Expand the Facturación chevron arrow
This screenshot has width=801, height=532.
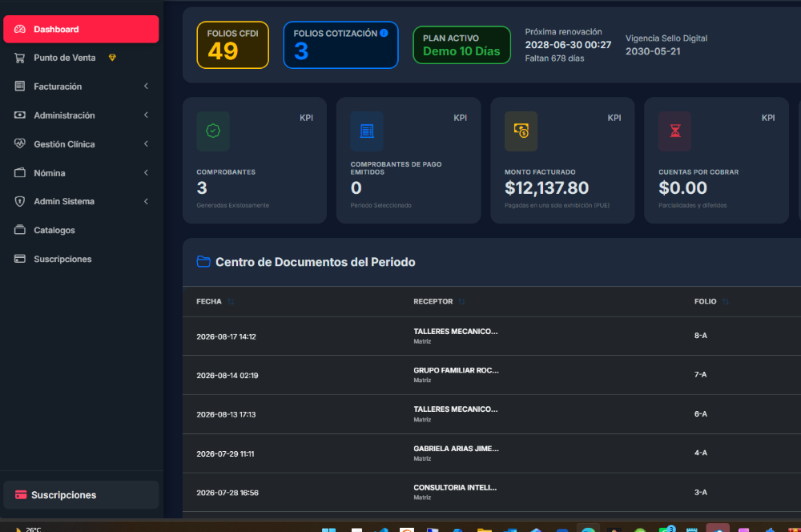146,86
